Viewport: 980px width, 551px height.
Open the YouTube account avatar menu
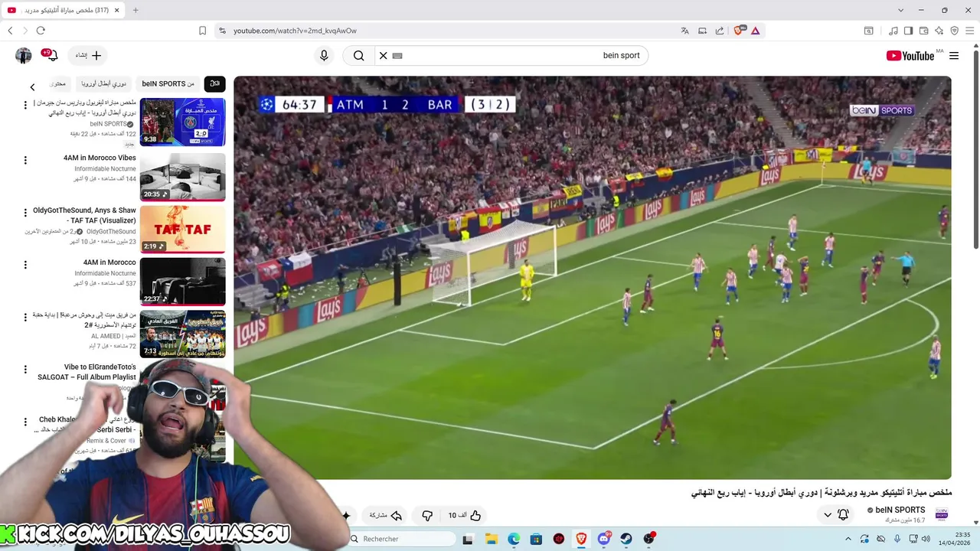(x=24, y=56)
